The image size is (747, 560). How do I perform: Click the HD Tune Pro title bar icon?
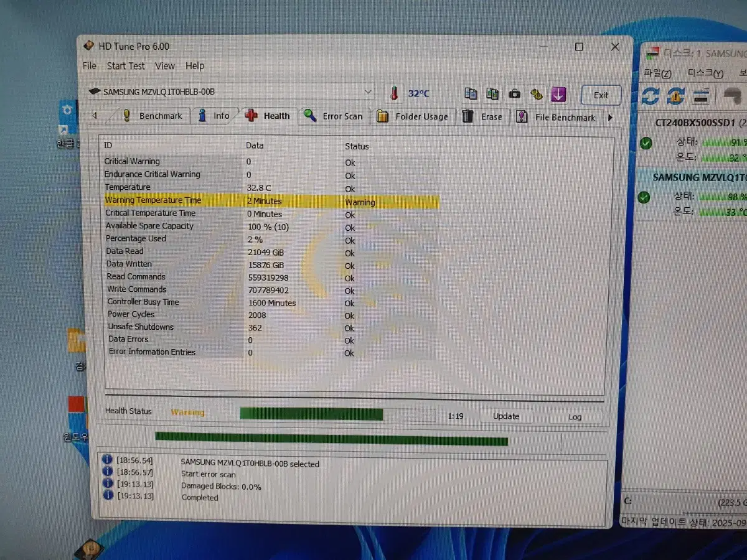pos(89,45)
